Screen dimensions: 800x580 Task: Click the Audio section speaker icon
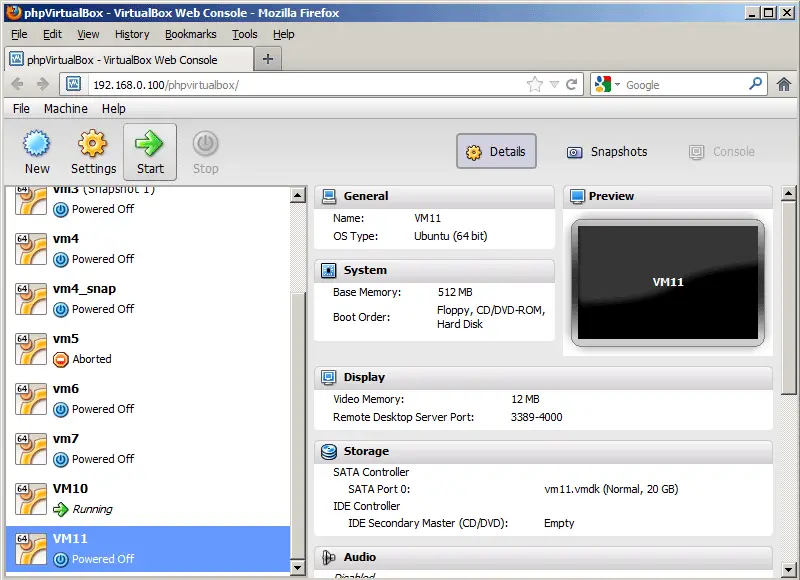click(329, 558)
